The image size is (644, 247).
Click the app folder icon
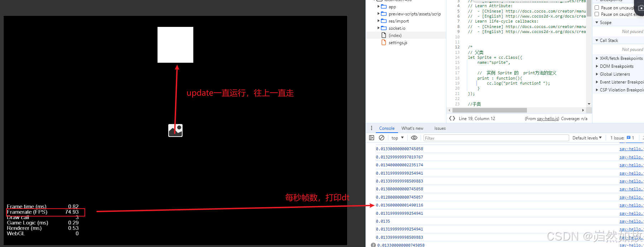384,6
